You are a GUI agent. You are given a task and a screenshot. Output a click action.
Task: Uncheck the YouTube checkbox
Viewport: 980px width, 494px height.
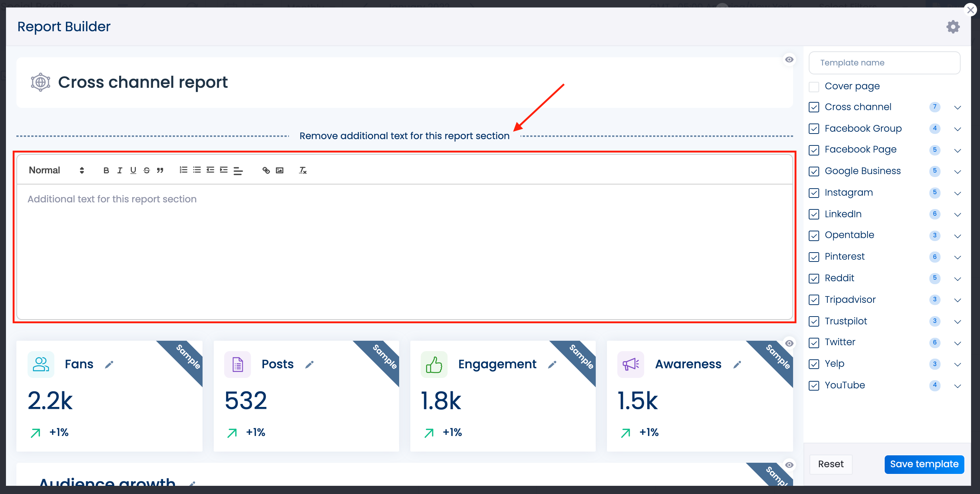click(814, 386)
